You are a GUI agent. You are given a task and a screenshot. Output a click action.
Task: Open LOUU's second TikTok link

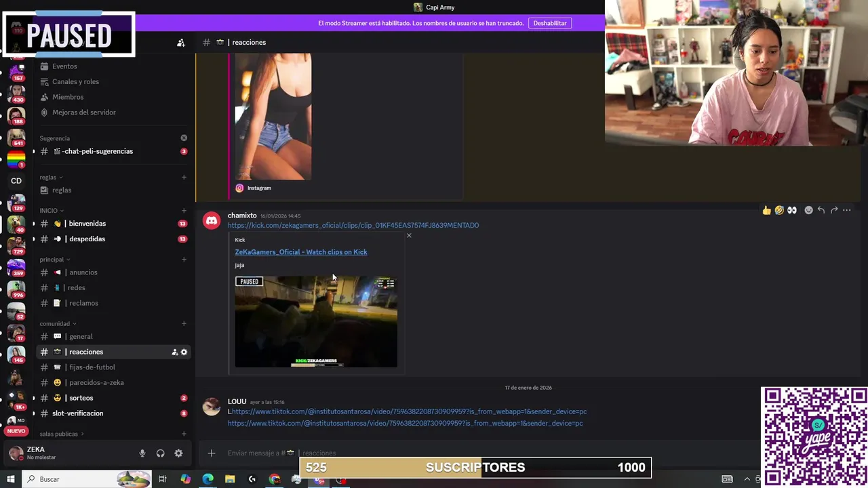(406, 424)
